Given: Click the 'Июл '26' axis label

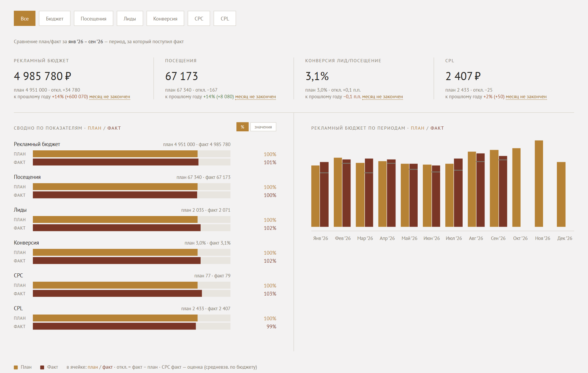Looking at the screenshot, I should [x=454, y=238].
